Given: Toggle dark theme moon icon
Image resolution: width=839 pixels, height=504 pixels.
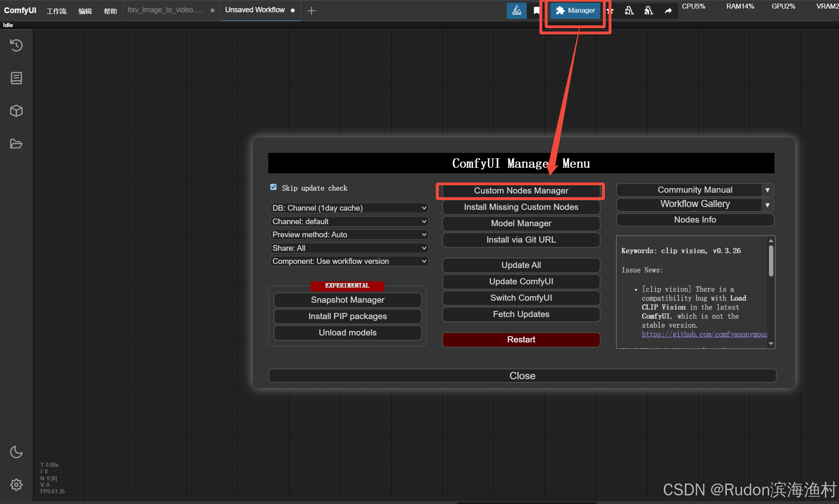Looking at the screenshot, I should click(x=16, y=452).
